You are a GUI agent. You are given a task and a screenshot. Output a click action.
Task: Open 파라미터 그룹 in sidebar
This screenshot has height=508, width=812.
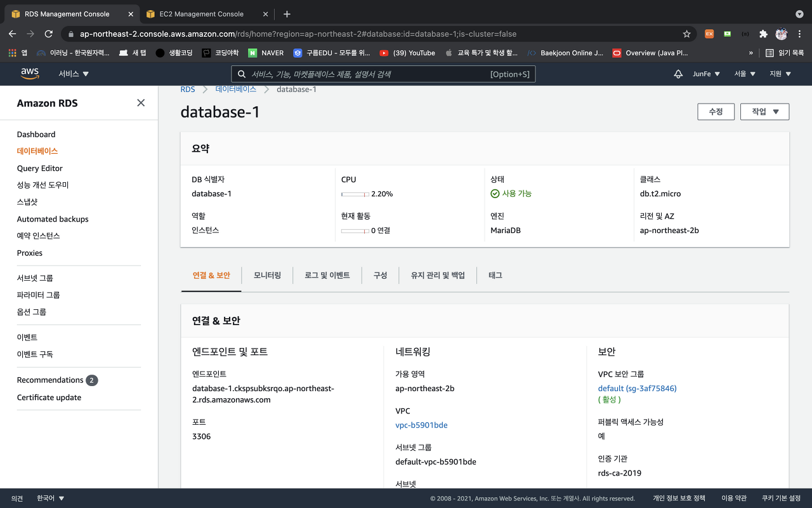click(x=38, y=295)
